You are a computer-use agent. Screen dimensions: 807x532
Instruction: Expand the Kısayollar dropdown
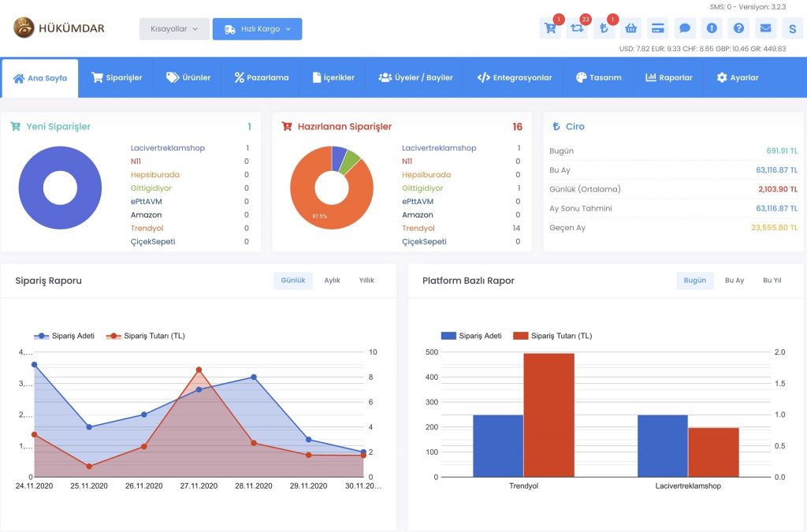point(174,29)
